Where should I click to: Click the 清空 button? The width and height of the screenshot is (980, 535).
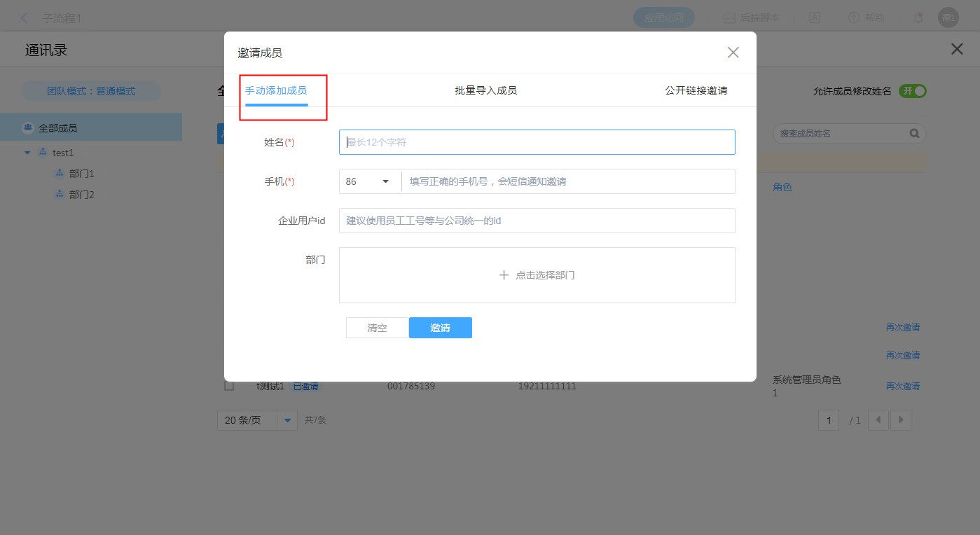point(377,328)
